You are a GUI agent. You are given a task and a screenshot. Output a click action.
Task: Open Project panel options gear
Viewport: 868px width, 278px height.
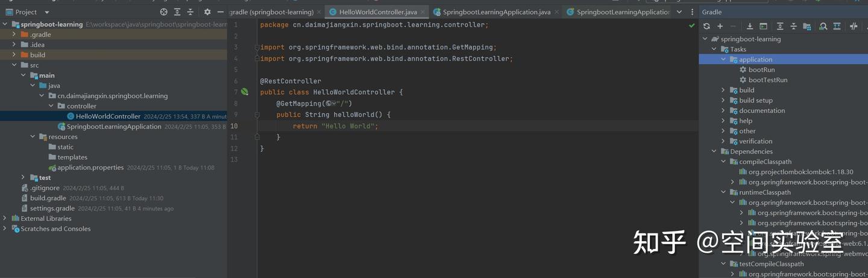(x=207, y=12)
